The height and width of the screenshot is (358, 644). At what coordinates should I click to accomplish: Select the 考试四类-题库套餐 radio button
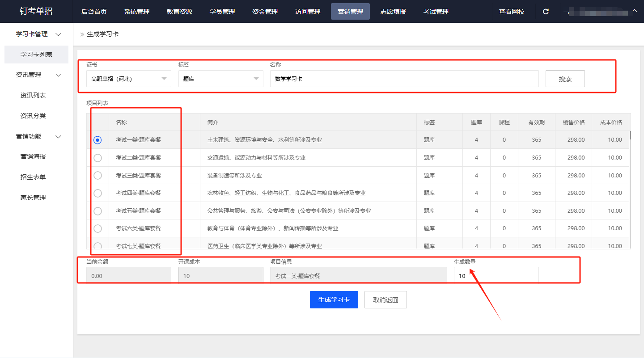(97, 193)
